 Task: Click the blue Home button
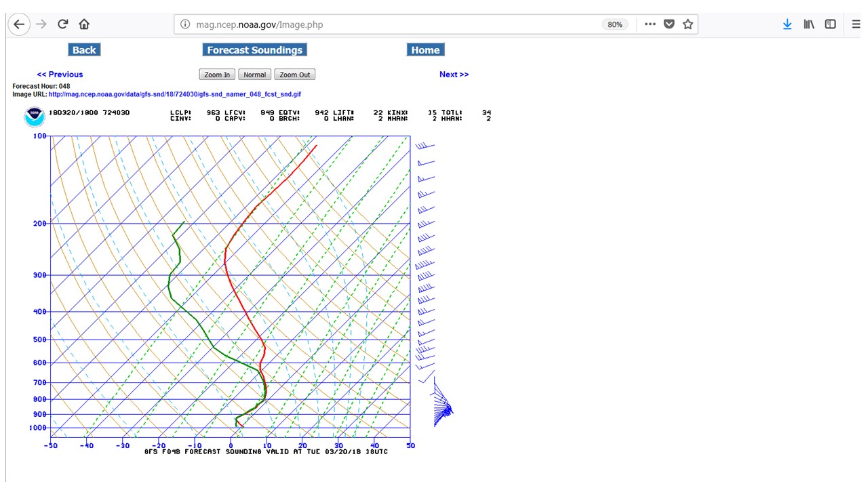click(425, 49)
